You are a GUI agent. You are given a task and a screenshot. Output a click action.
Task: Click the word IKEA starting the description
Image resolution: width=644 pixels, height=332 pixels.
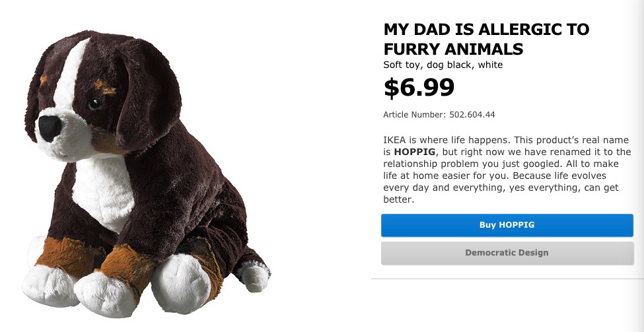tap(394, 140)
